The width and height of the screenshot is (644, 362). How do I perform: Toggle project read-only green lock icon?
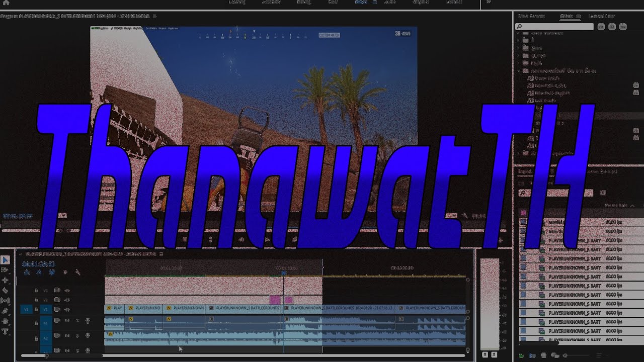click(521, 355)
